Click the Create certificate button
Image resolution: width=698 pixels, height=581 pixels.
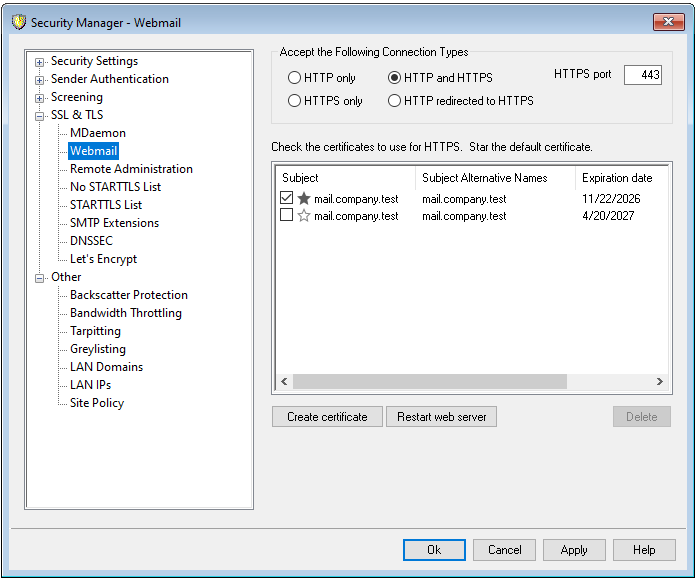(327, 417)
